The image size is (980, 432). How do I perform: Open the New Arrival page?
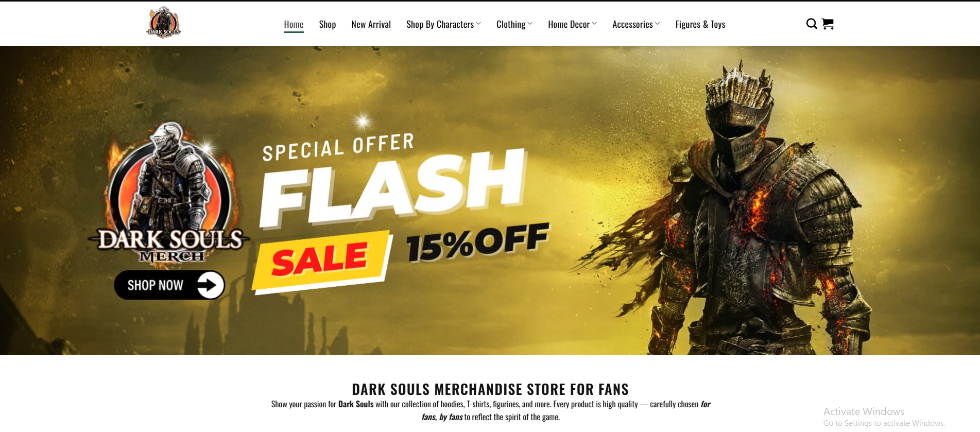(x=371, y=24)
